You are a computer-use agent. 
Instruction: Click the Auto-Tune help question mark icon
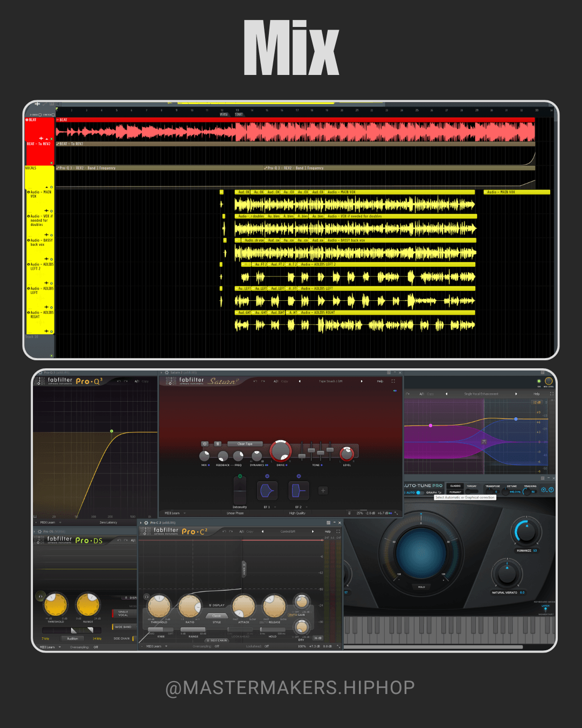pos(551,490)
